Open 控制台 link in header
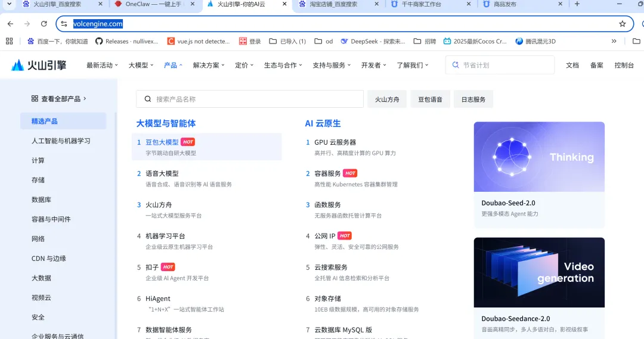This screenshot has width=644, height=339. (624, 65)
